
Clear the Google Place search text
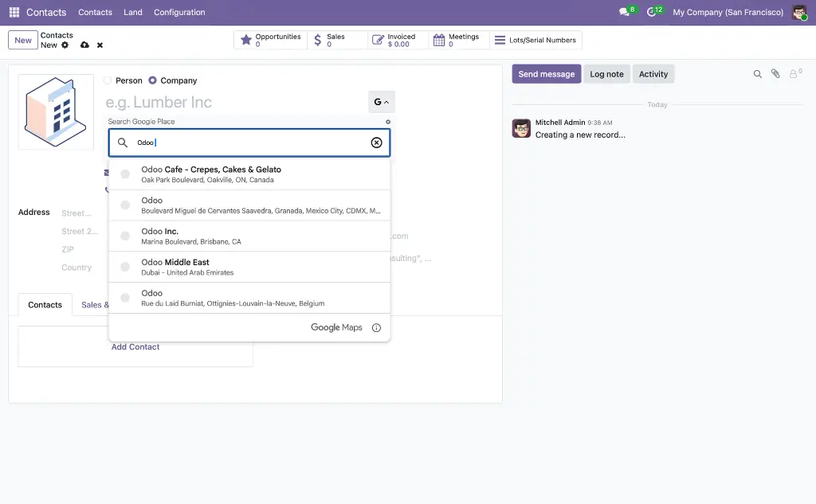coord(376,143)
